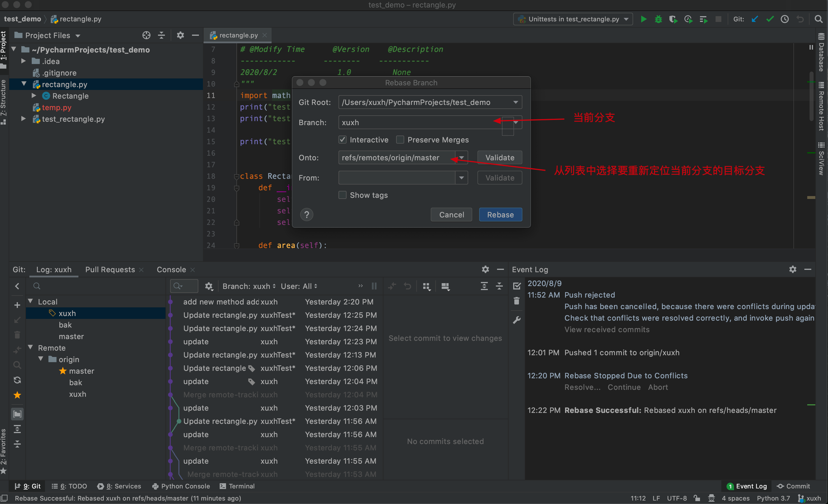Click View received commits link

[607, 330]
